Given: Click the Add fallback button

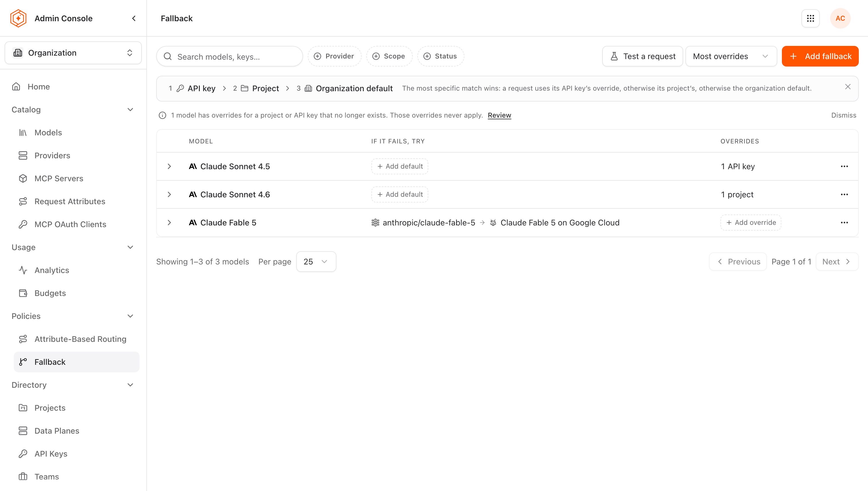Looking at the screenshot, I should click(x=820, y=56).
